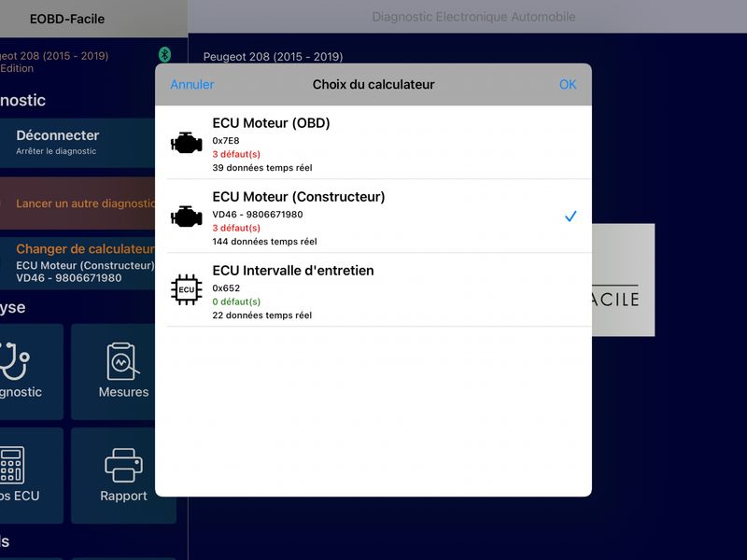Click '0x7E8' address text

(x=226, y=141)
